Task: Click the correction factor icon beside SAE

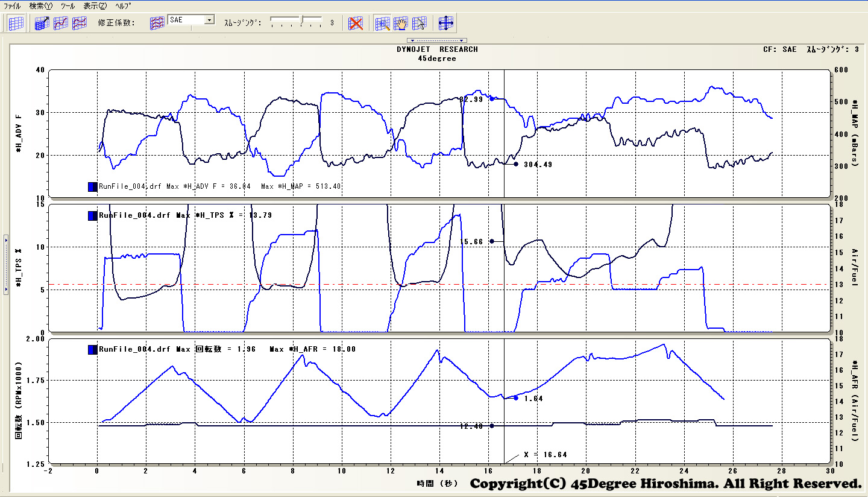Action: click(x=157, y=24)
